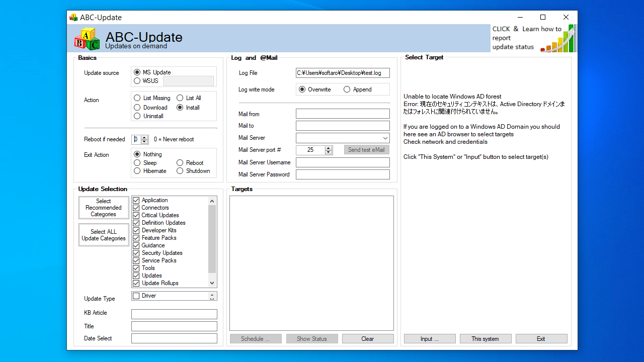Click the WSUS server text field
This screenshot has width=644, height=362.
click(189, 81)
